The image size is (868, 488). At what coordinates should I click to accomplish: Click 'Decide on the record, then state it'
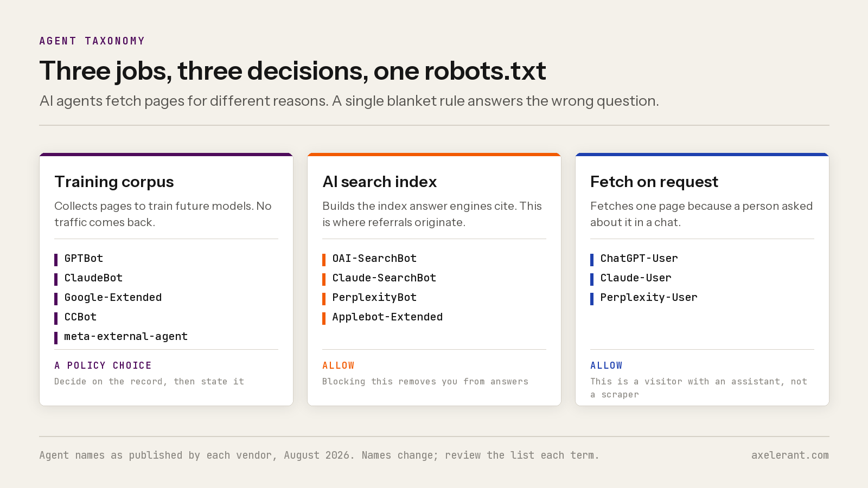click(x=149, y=382)
